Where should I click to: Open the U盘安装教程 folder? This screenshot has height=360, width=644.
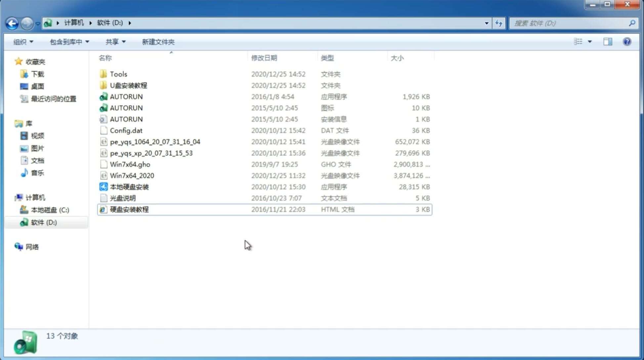click(129, 85)
